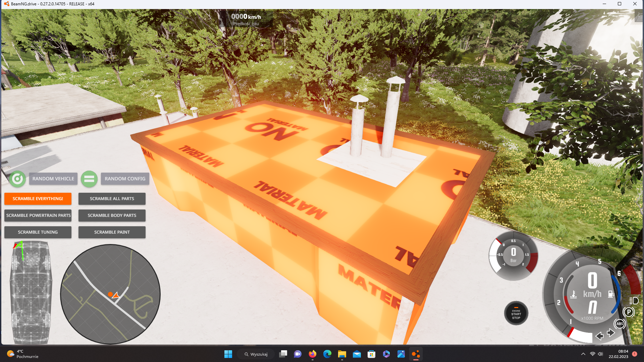
Task: Click SCRAMBLE EVERYTHING! orange button
Action: point(38,199)
